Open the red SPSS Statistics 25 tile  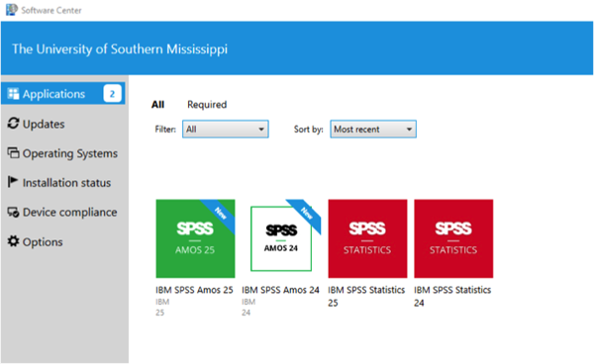coord(367,238)
